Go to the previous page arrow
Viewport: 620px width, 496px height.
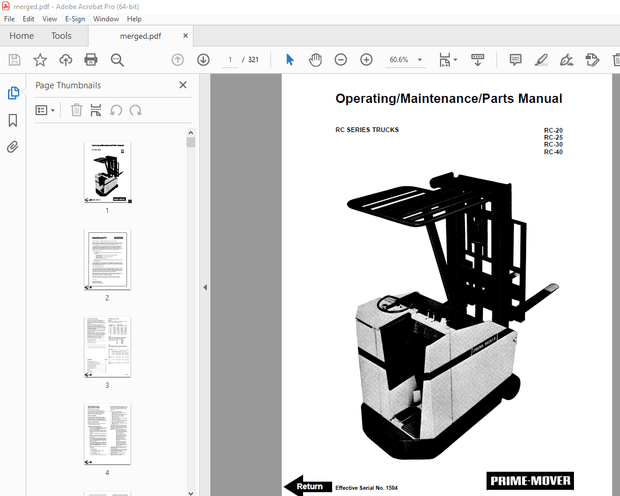[x=178, y=60]
